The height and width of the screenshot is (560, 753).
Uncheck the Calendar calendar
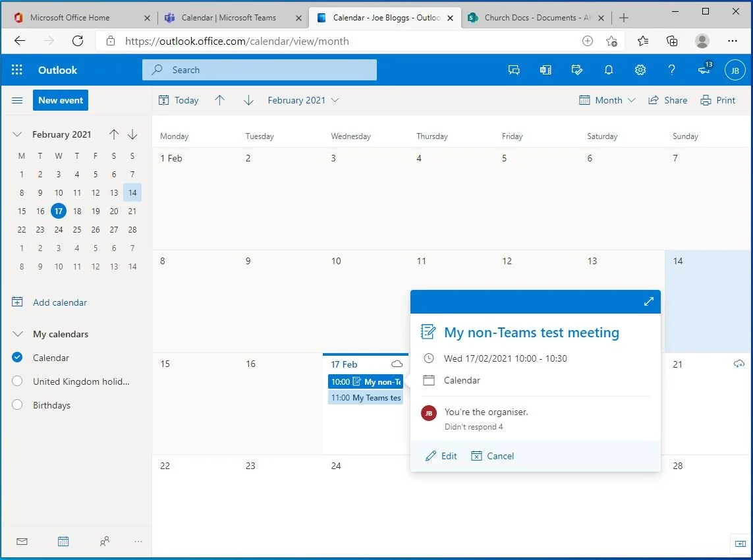click(17, 357)
